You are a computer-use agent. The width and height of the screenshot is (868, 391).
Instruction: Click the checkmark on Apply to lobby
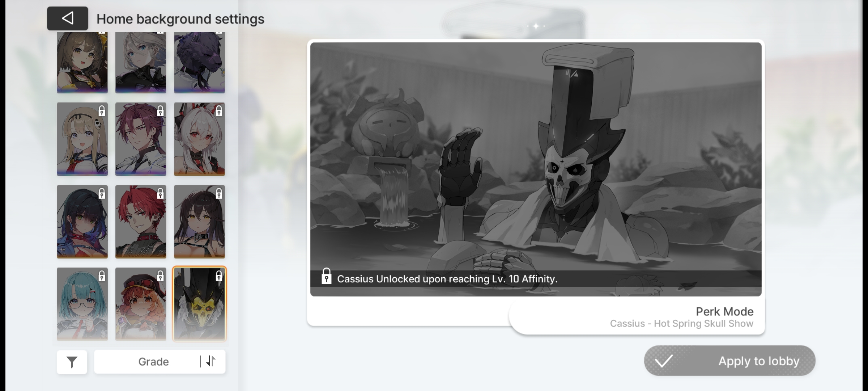[664, 361]
